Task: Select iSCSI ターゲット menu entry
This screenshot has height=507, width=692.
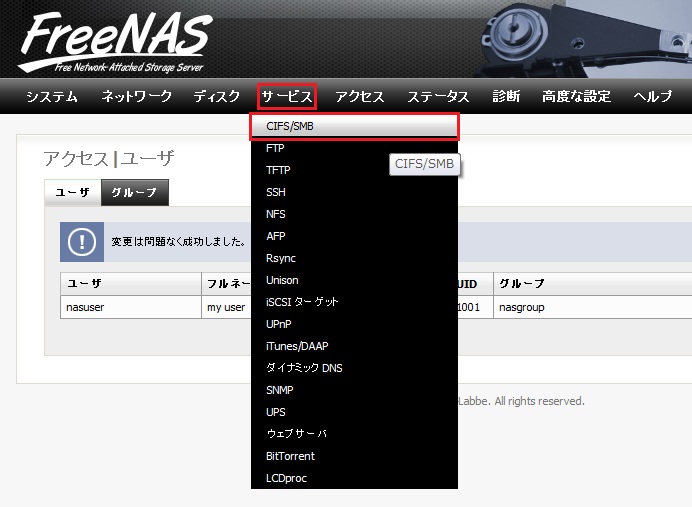Action: [x=354, y=302]
